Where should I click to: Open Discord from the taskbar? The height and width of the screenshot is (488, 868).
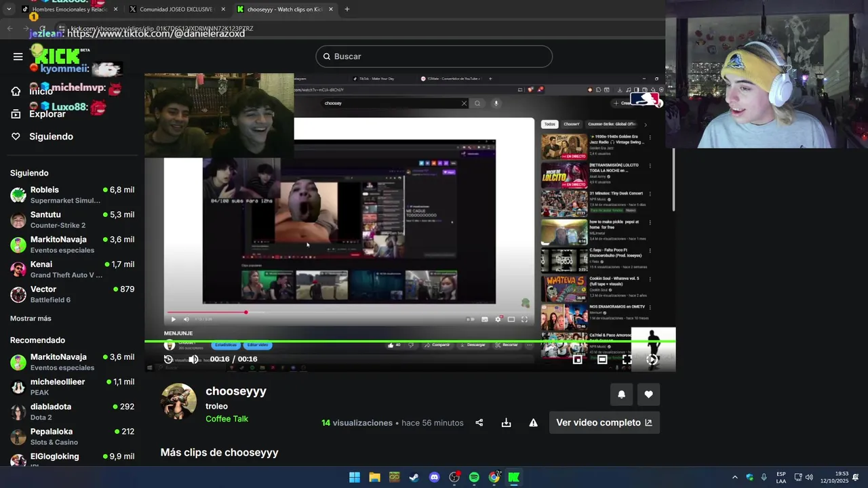434,477
